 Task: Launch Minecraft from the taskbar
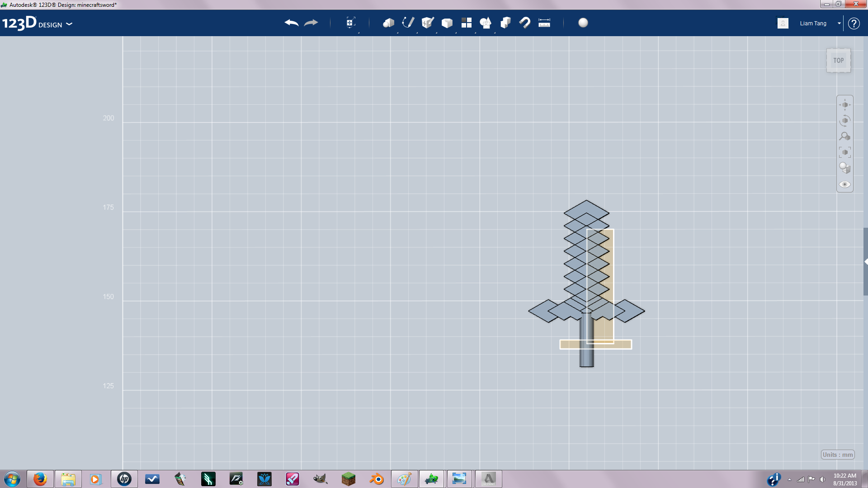(x=348, y=479)
